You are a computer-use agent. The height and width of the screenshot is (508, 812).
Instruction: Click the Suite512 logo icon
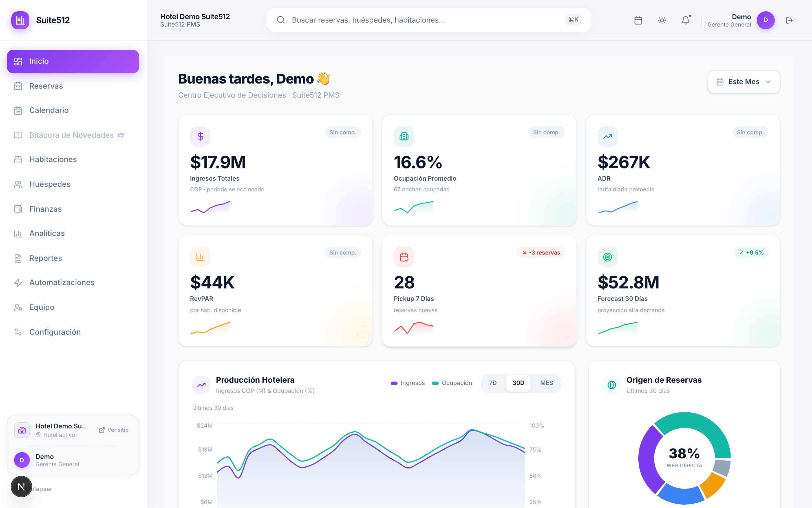pos(20,20)
